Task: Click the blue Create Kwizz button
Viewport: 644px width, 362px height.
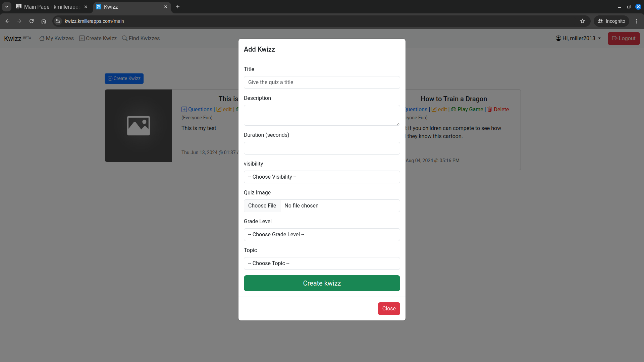Action: click(124, 78)
